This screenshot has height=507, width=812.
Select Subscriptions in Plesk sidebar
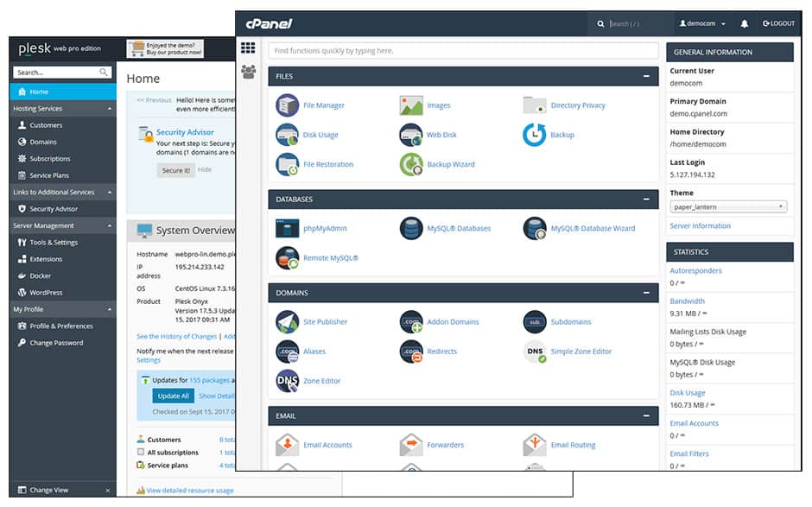(x=63, y=158)
